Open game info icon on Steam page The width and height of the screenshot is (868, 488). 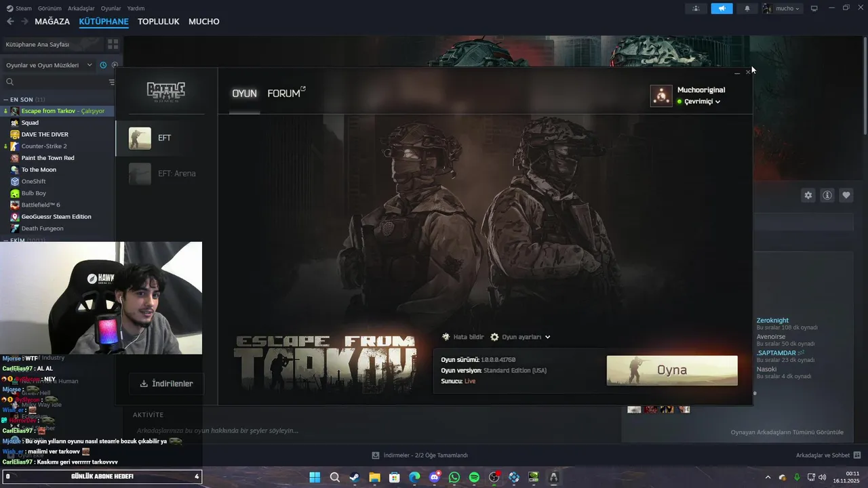[827, 195]
